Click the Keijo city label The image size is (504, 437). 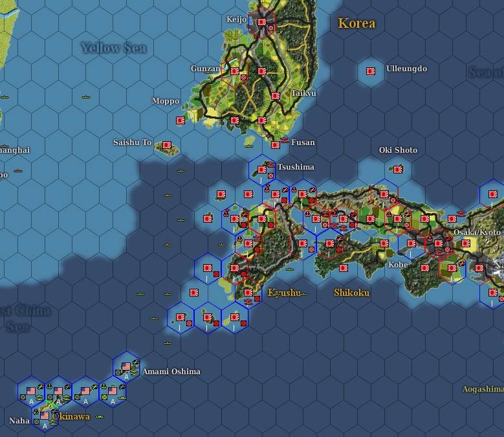click(236, 19)
